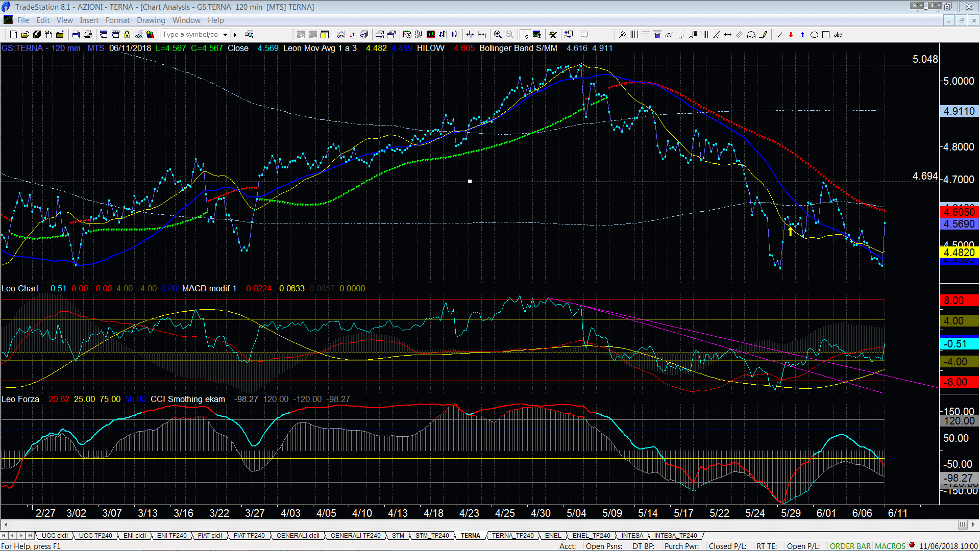Click the expand bar spacing icon
The image size is (980, 551).
coord(482,35)
